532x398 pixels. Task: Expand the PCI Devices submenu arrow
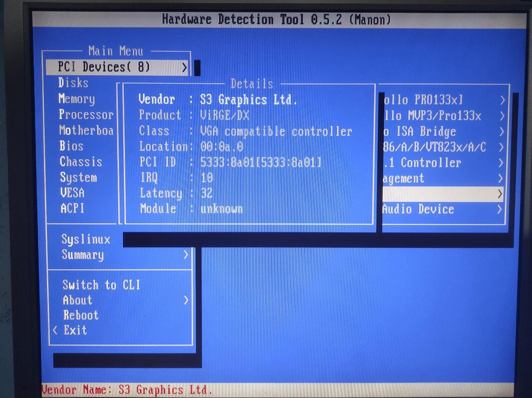(x=184, y=67)
